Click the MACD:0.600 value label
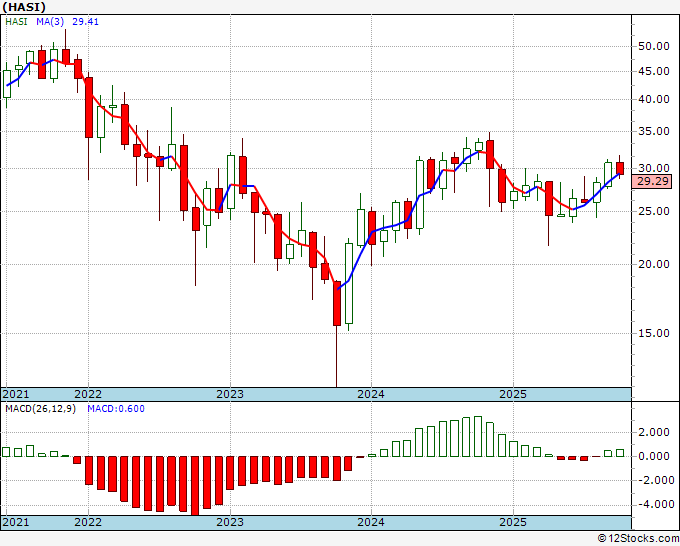Screen dimensions: 680x546 116,409
